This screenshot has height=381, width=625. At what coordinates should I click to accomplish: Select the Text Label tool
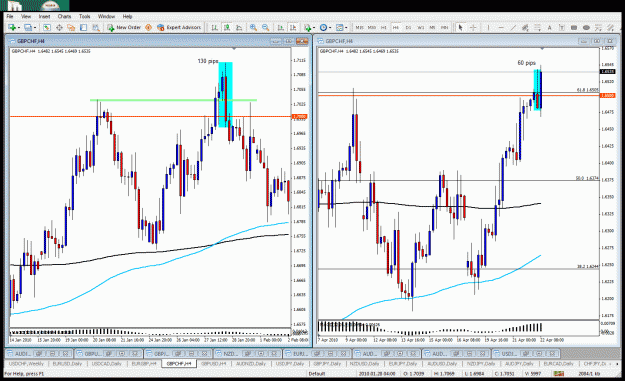562,27
